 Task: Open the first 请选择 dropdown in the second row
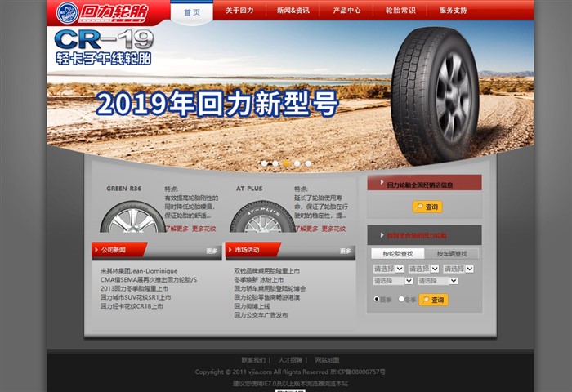tap(393, 281)
